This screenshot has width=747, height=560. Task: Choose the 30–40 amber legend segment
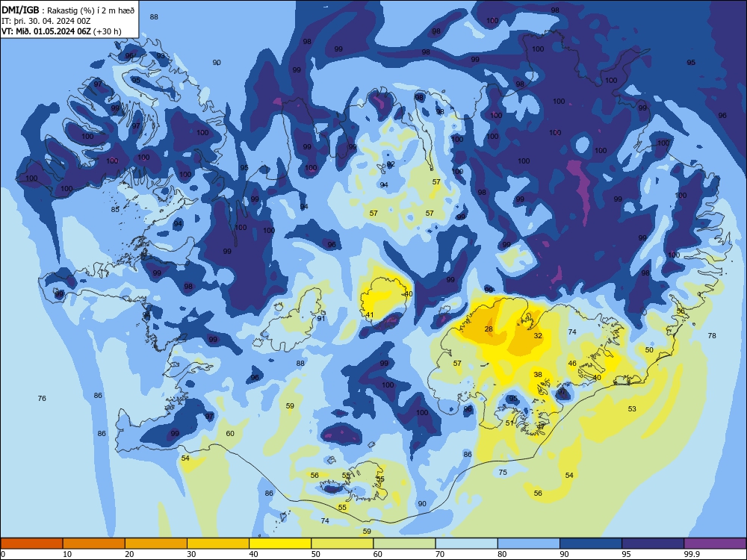click(218, 544)
